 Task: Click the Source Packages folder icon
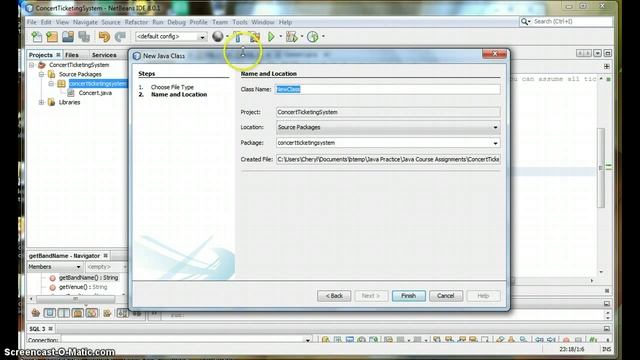coord(51,74)
